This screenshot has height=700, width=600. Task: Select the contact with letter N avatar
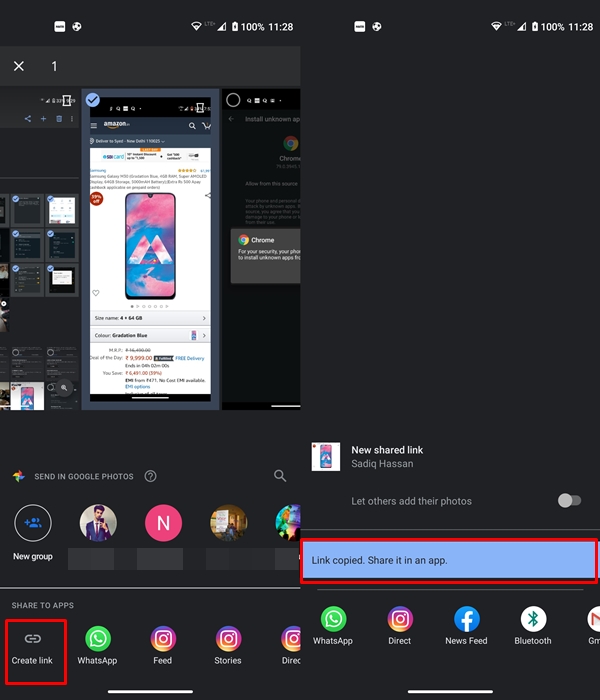coord(163,523)
